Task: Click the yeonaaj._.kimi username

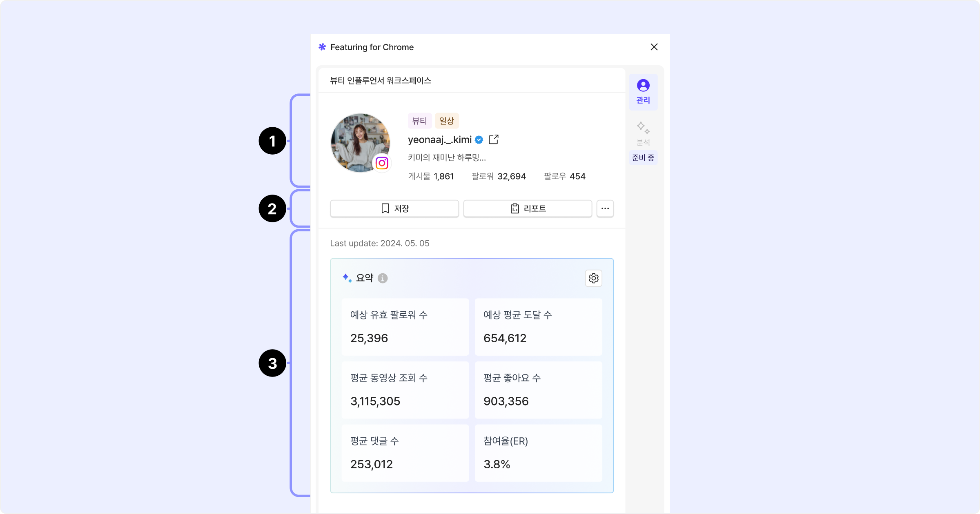Action: [x=439, y=140]
